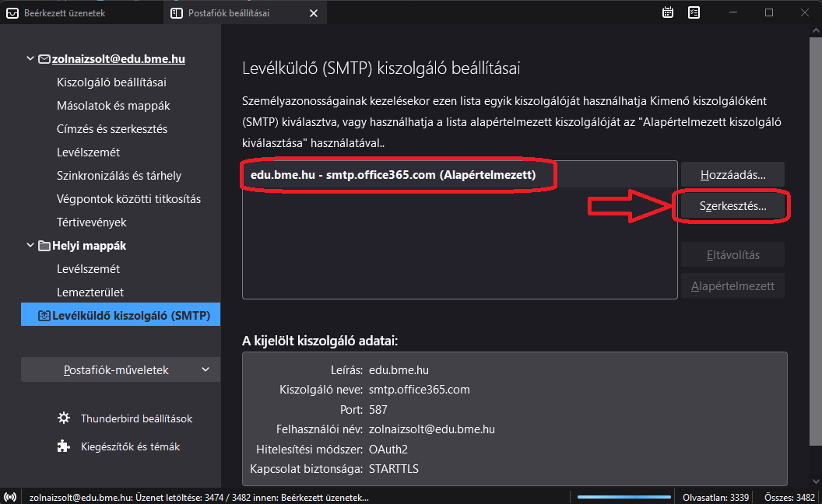Click the Szerkesztés... button

coord(733,206)
